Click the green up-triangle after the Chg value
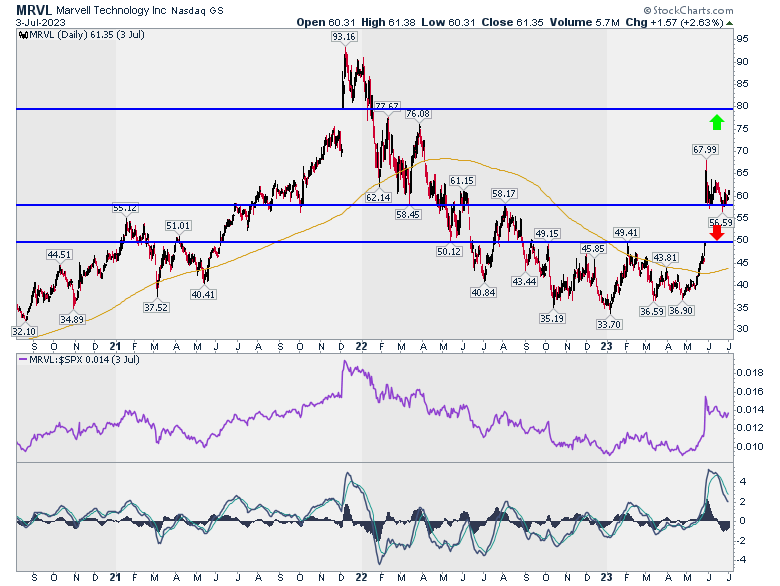780x586 pixels. 729,23
